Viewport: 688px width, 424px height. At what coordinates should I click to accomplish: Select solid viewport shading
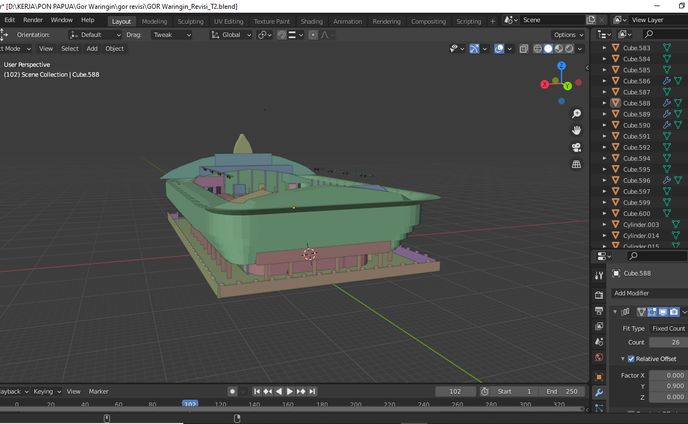pos(548,49)
